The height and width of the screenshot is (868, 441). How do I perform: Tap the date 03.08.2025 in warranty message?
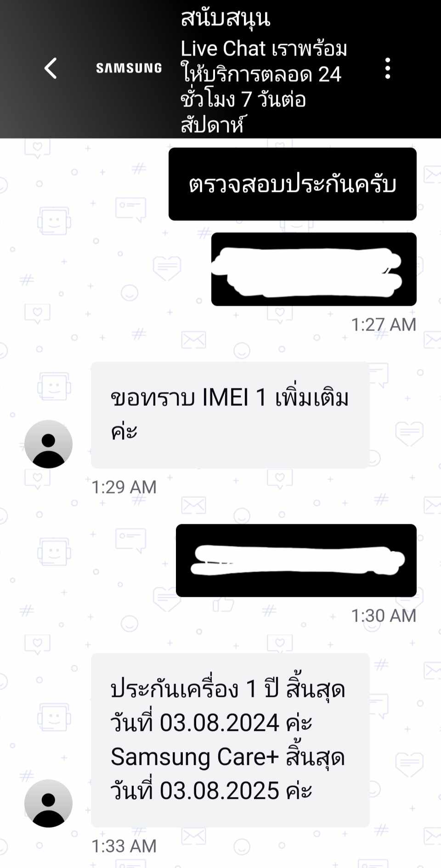[x=220, y=791]
